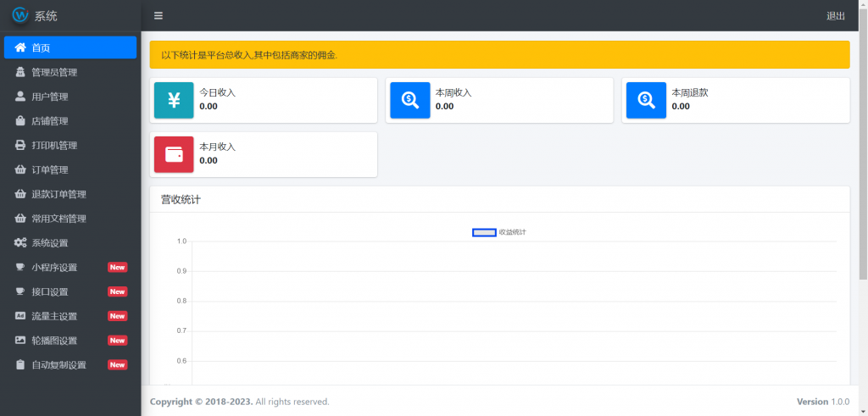Screen dimensions: 868x416
Task: Click the 1.0 axis label on chart
Action: click(x=181, y=241)
